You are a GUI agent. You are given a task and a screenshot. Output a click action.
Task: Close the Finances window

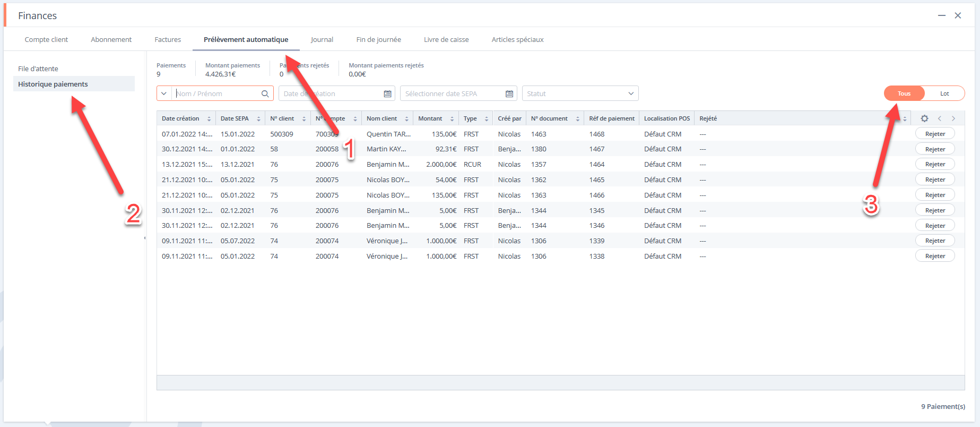click(x=958, y=15)
